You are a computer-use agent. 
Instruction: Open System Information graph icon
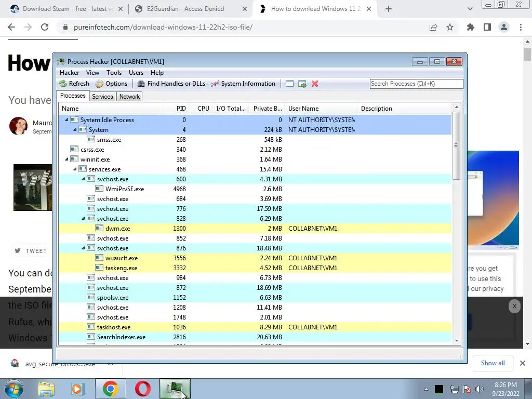point(215,84)
